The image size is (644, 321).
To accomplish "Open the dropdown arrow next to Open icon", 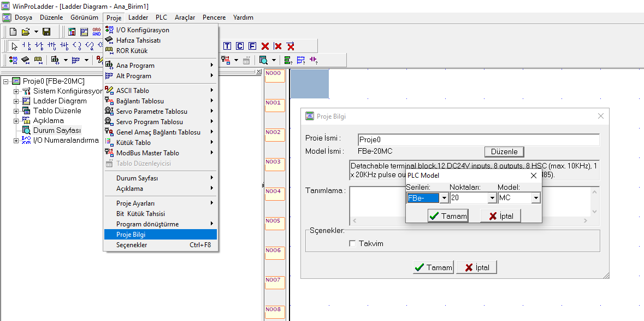I will (x=36, y=32).
